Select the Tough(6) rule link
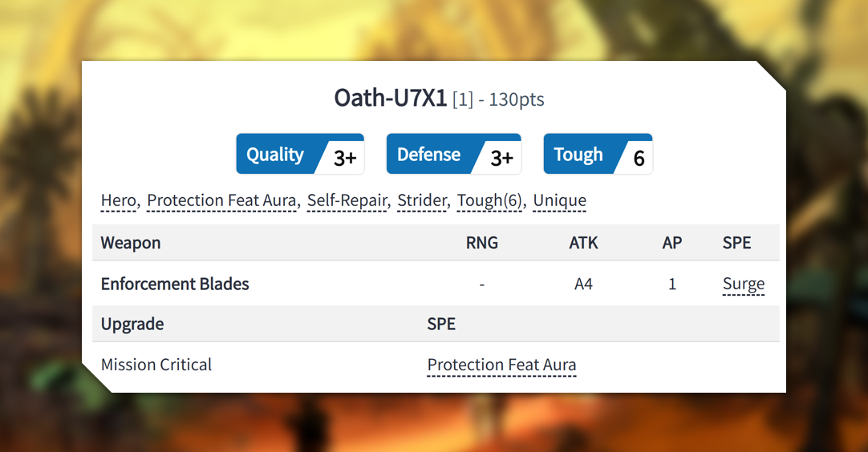Image resolution: width=868 pixels, height=452 pixels. point(489,200)
